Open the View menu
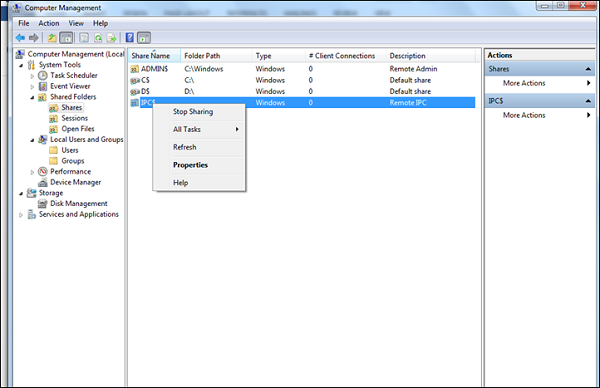 (x=76, y=23)
